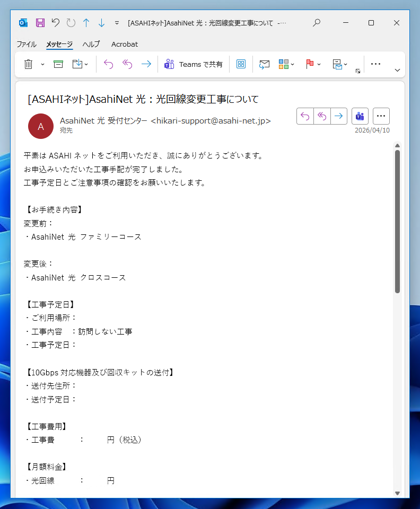Reply using the ribbon reply arrow
The height and width of the screenshot is (509, 420).
pyautogui.click(x=109, y=64)
